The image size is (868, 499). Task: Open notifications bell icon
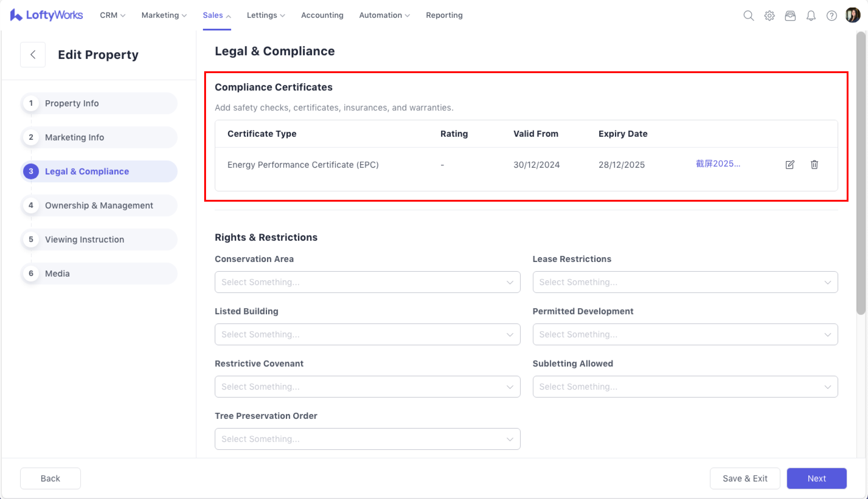tap(811, 16)
